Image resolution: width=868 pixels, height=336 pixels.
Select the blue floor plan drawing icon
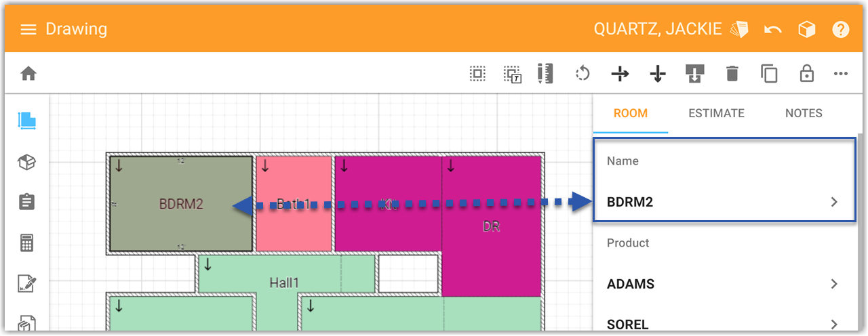click(27, 121)
